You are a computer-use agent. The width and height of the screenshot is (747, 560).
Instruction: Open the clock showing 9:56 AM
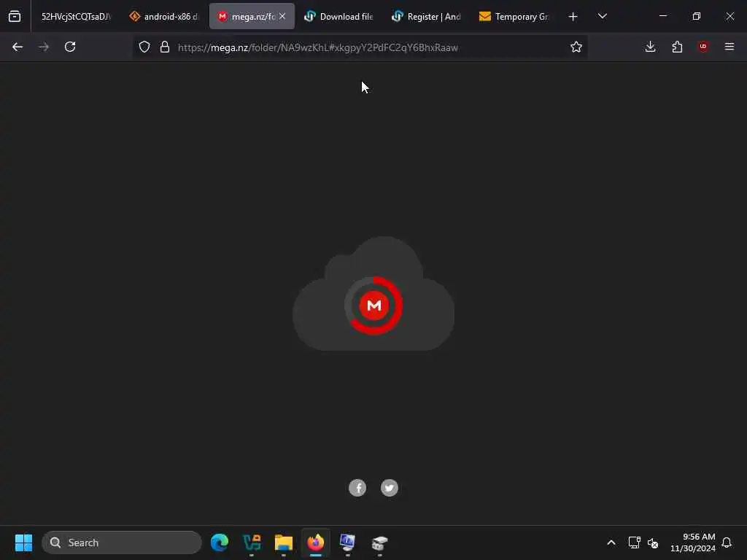coord(693,542)
